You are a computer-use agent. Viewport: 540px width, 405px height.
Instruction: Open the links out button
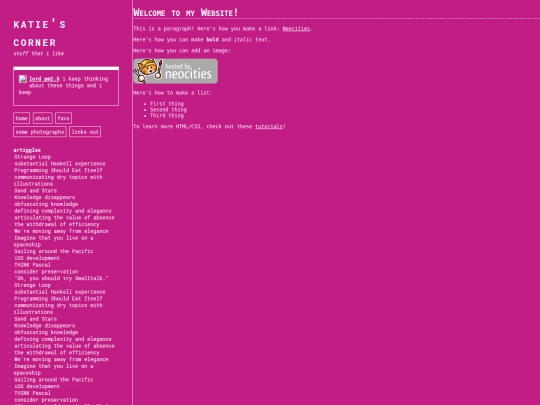pyautogui.click(x=85, y=132)
